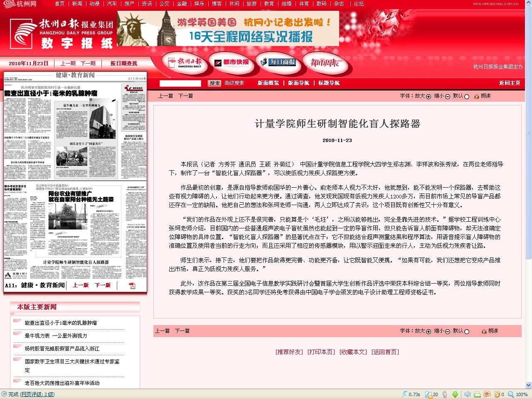Open the 新闻 item in top navigation
The height and width of the screenshot is (399, 532).
click(77, 4)
